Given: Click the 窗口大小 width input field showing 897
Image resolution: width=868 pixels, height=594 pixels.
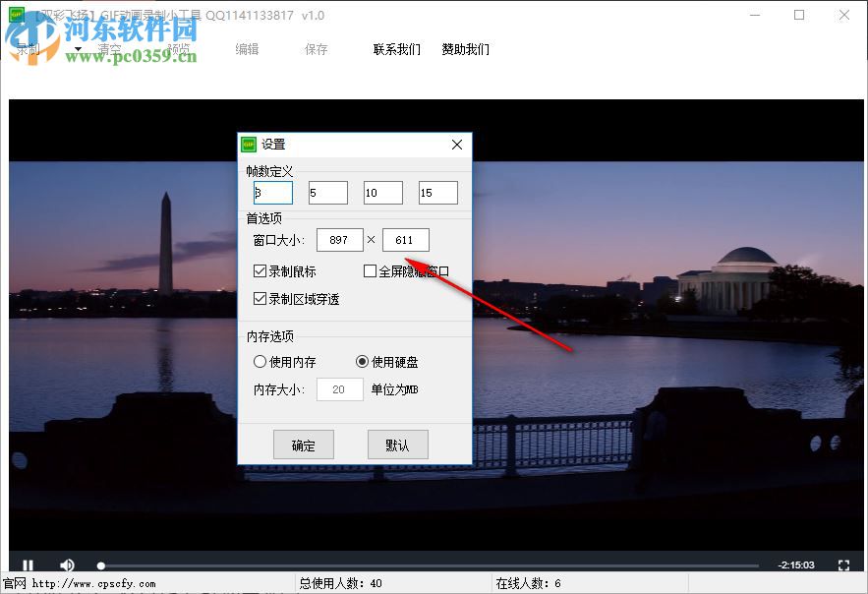Looking at the screenshot, I should 339,239.
